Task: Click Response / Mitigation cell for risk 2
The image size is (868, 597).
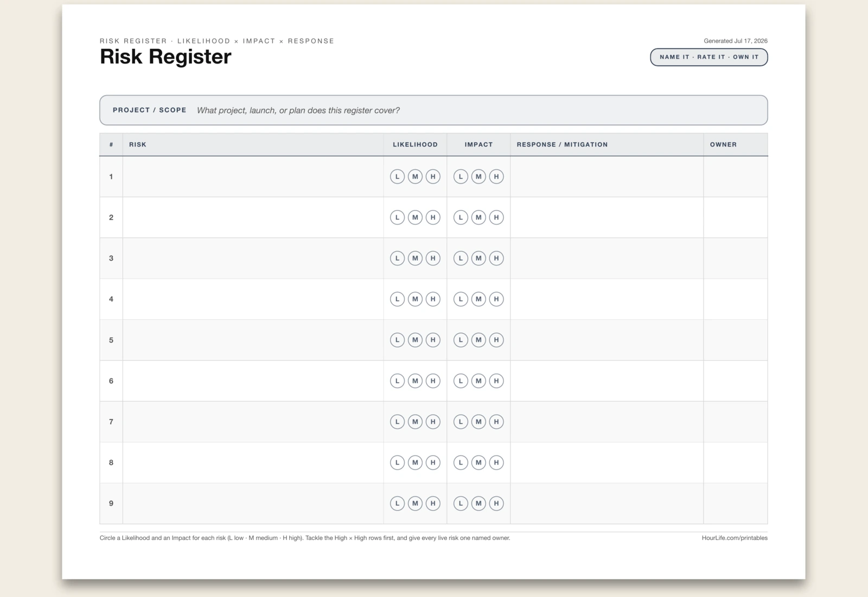Action: (x=607, y=218)
